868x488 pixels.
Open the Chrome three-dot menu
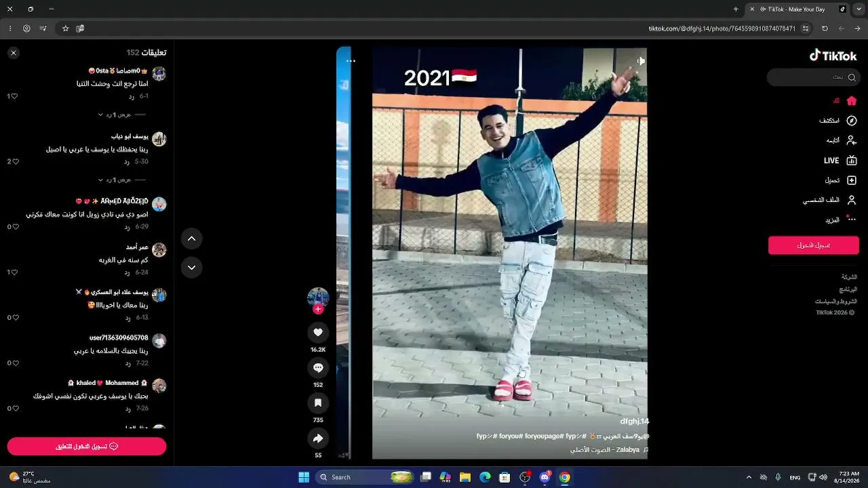click(x=10, y=28)
